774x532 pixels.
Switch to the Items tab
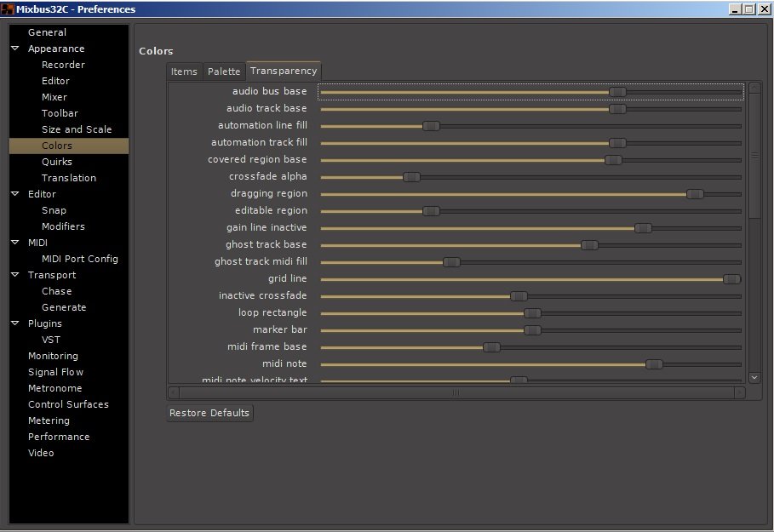[184, 72]
